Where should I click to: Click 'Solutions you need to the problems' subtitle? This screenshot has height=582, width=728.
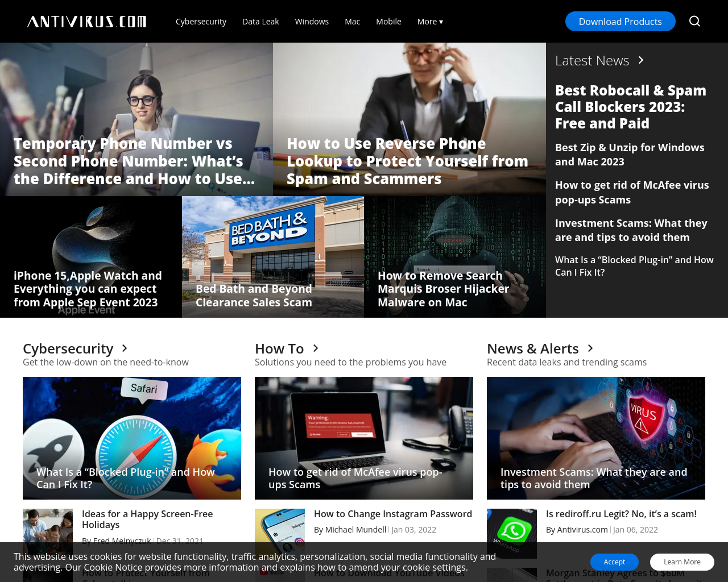350,362
